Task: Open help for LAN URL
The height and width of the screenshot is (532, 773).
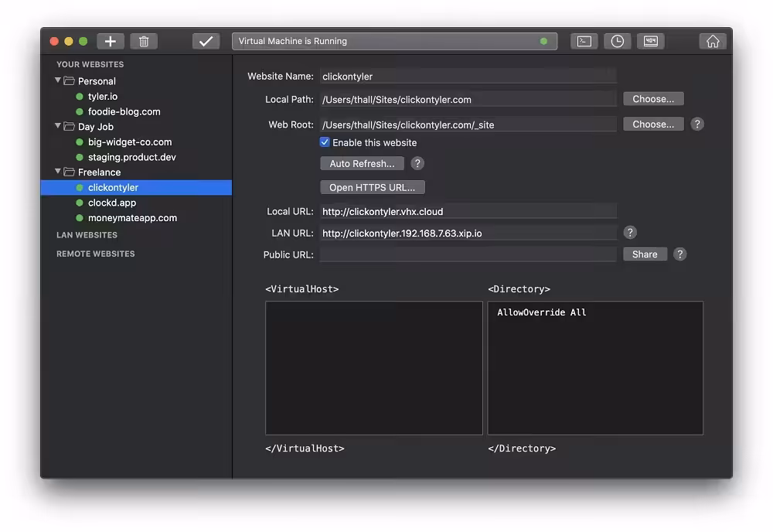Action: (x=630, y=233)
